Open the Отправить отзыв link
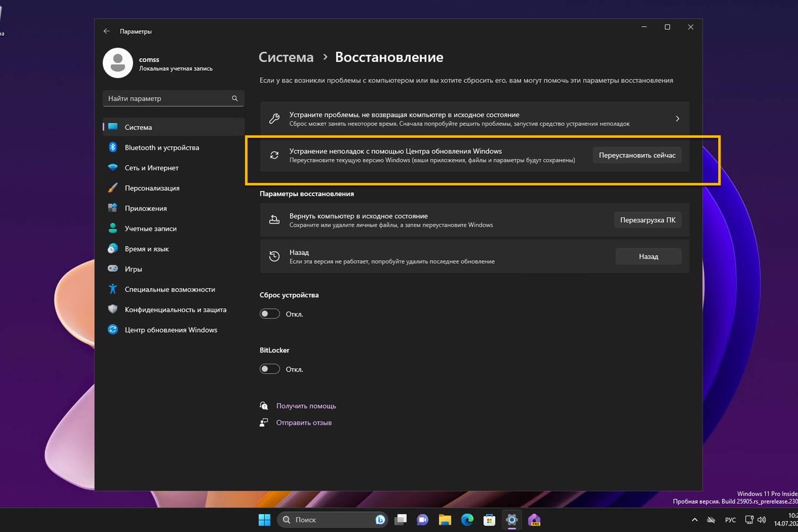Viewport: 798px width, 532px height. (x=304, y=422)
